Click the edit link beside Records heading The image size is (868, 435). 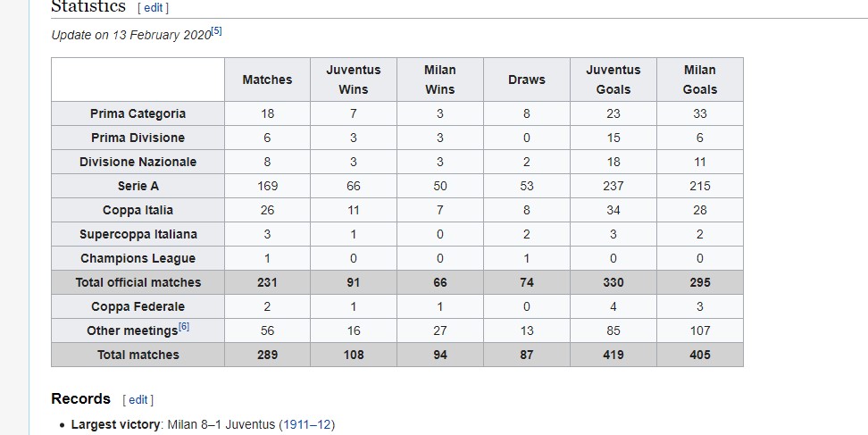138,399
